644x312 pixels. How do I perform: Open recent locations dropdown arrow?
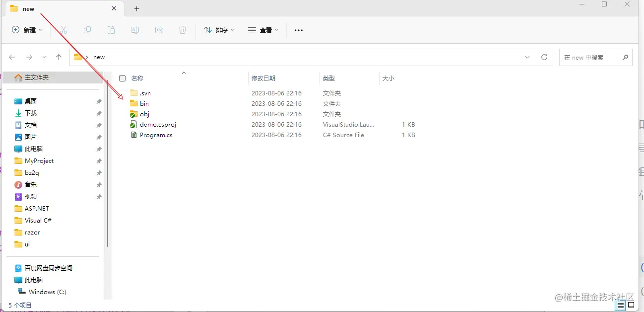44,57
